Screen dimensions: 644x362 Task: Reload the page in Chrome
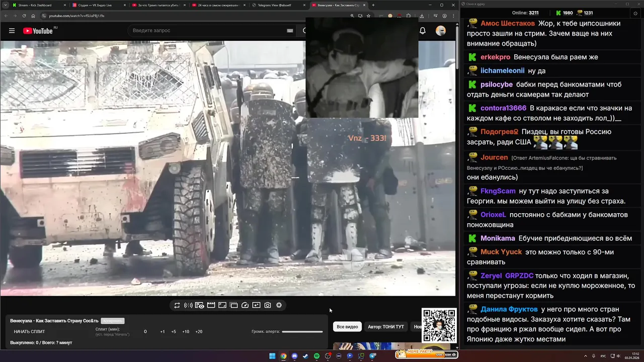[x=25, y=16]
